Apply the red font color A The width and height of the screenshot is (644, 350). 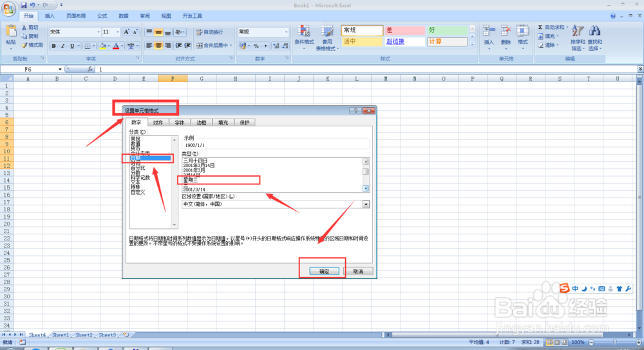116,46
